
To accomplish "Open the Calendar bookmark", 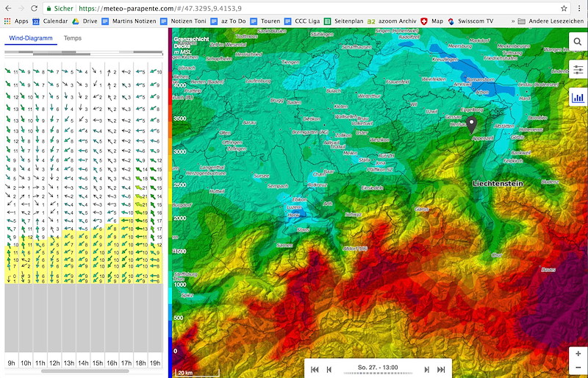I will (x=50, y=21).
